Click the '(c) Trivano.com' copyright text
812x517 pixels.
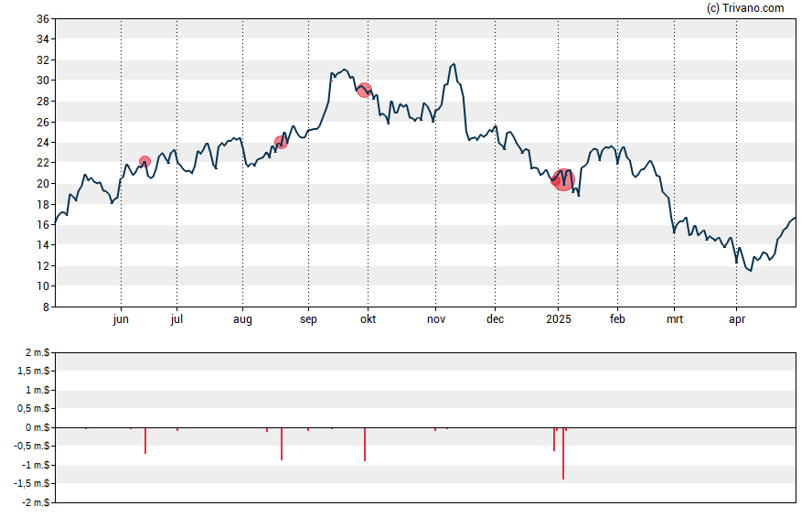pyautogui.click(x=745, y=7)
